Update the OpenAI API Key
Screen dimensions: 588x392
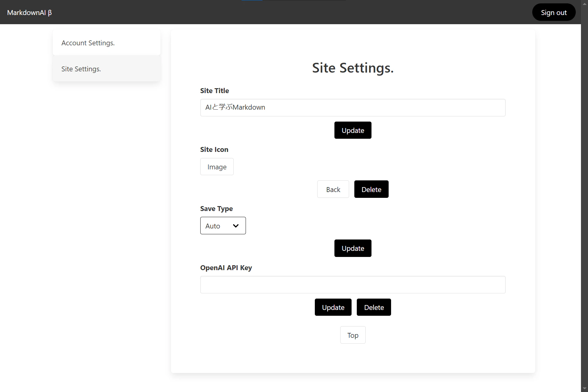pos(333,307)
